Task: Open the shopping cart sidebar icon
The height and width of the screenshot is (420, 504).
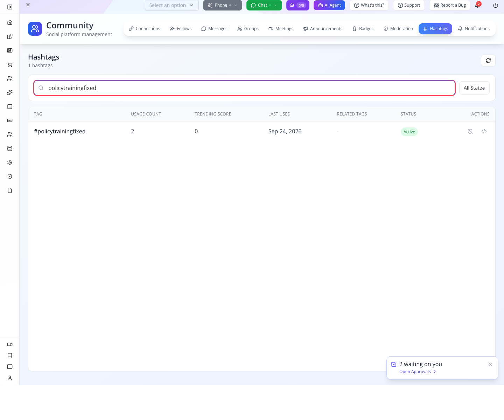Action: 10,64
